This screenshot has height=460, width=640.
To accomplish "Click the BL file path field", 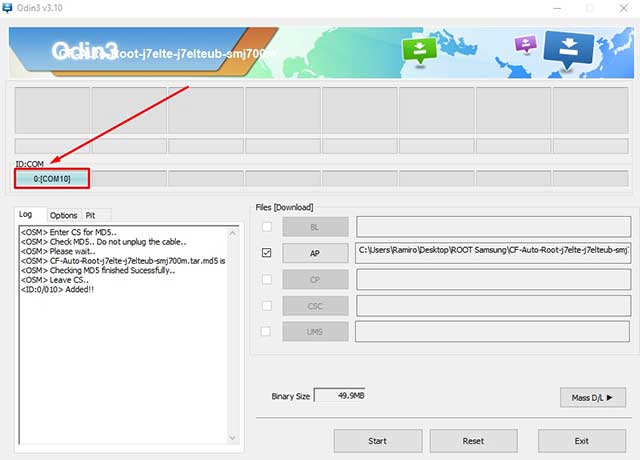I will coord(493,227).
